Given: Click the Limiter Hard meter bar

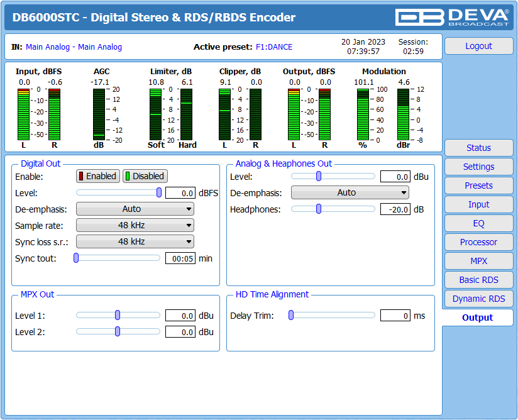Looking at the screenshot, I should click(x=186, y=114).
